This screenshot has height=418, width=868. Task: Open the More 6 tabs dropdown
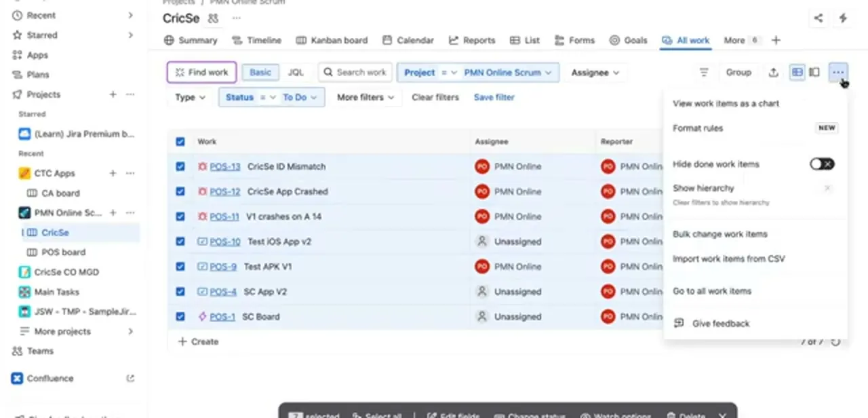coord(742,40)
